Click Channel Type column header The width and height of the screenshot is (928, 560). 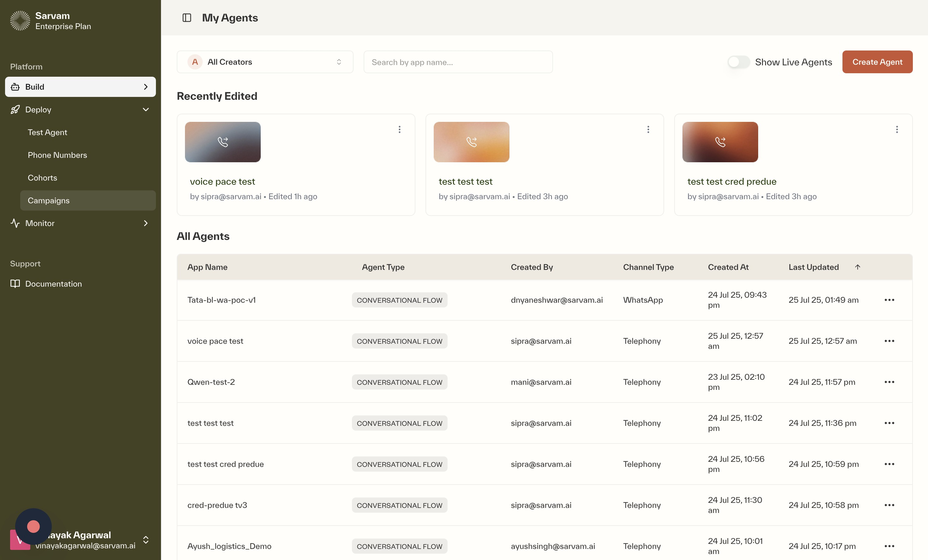649,267
